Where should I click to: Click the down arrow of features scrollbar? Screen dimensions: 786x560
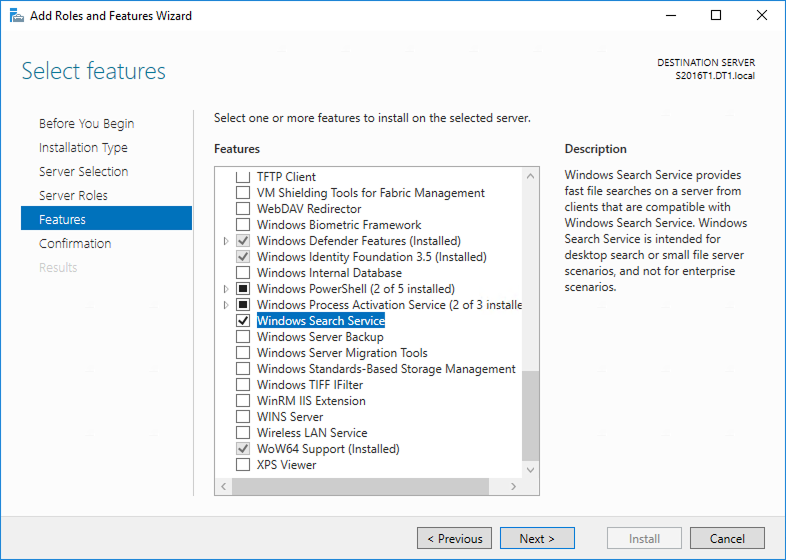[x=530, y=470]
